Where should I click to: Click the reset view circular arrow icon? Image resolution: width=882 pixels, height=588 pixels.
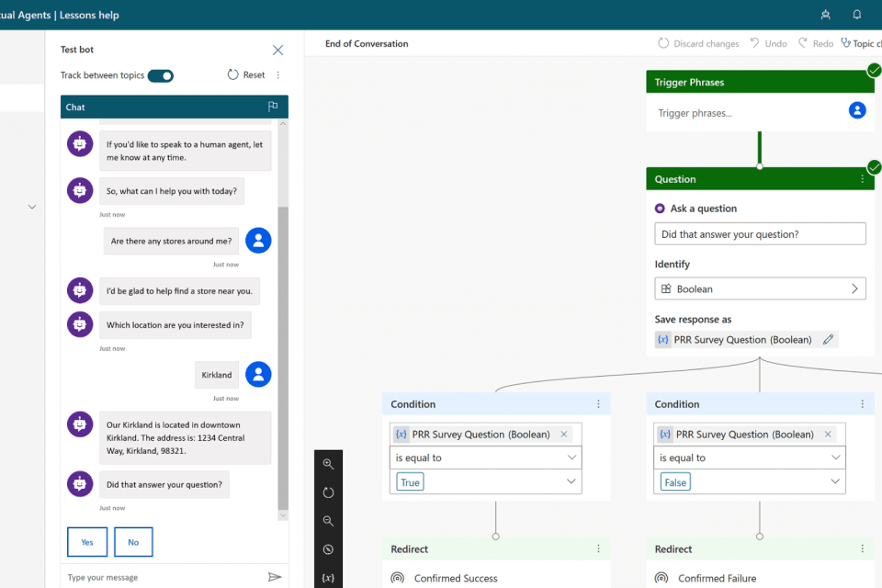pyautogui.click(x=328, y=492)
